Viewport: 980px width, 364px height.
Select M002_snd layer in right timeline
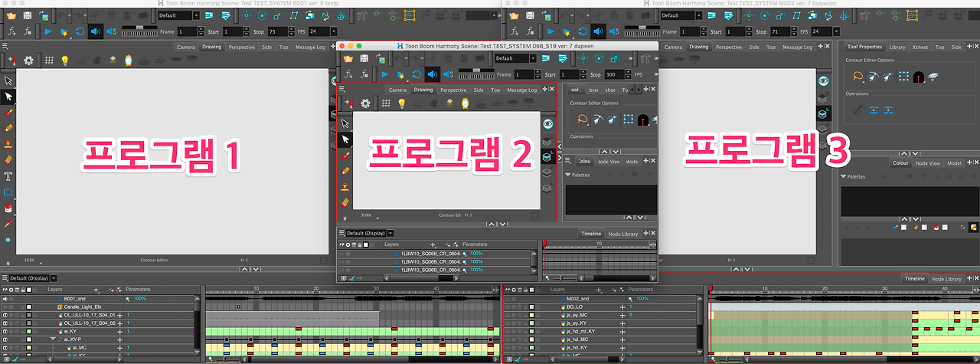point(578,298)
